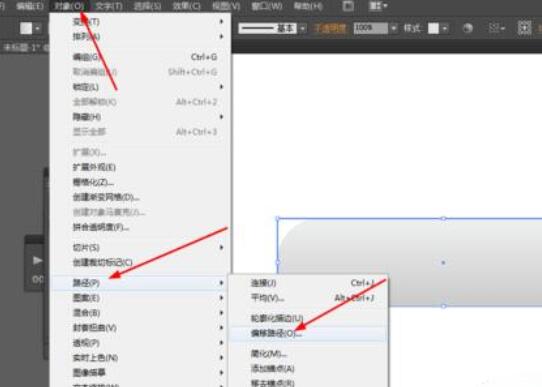Open the graphic style swatch dropdown arrow
The image size is (542, 387).
(445, 28)
